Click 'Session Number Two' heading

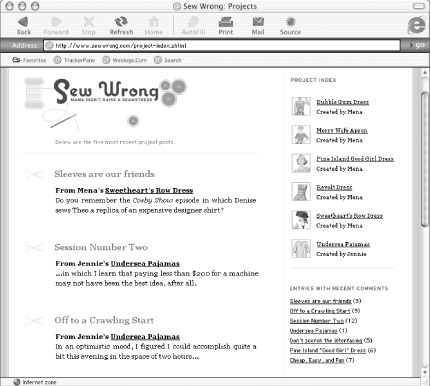click(101, 247)
